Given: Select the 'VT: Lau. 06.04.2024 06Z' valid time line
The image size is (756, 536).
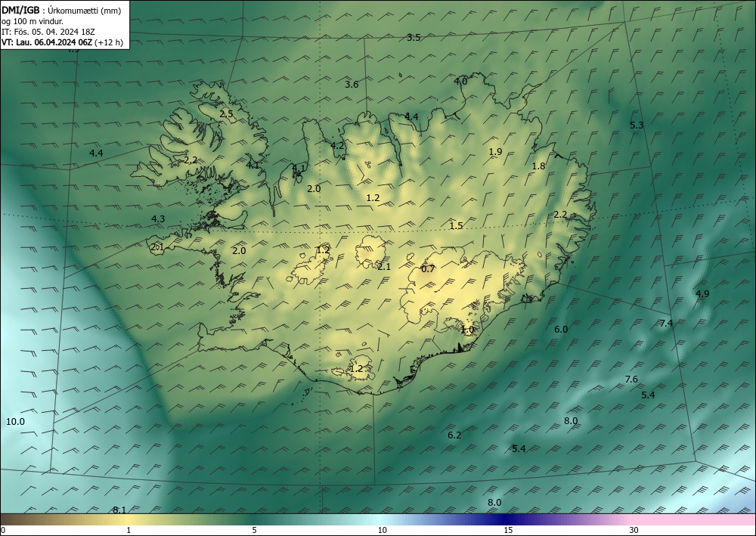Looking at the screenshot, I should coord(47,42).
